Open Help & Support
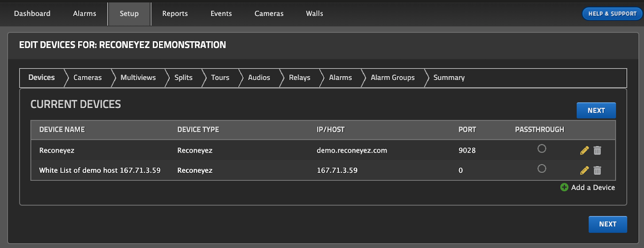 612,14
